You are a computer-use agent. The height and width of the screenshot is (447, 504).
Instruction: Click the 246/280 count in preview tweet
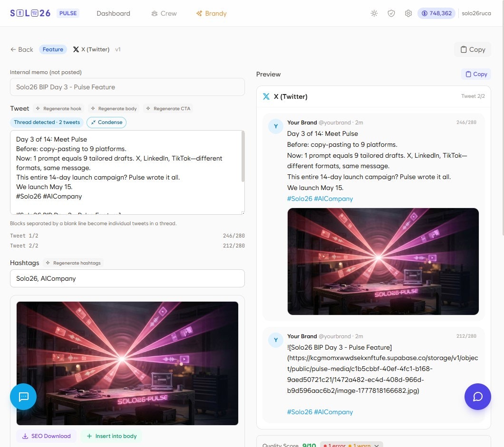point(466,123)
